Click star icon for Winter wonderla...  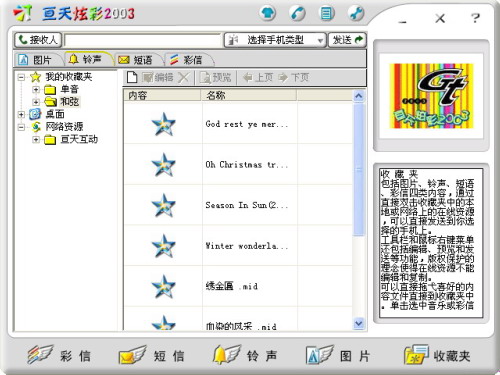(x=163, y=246)
